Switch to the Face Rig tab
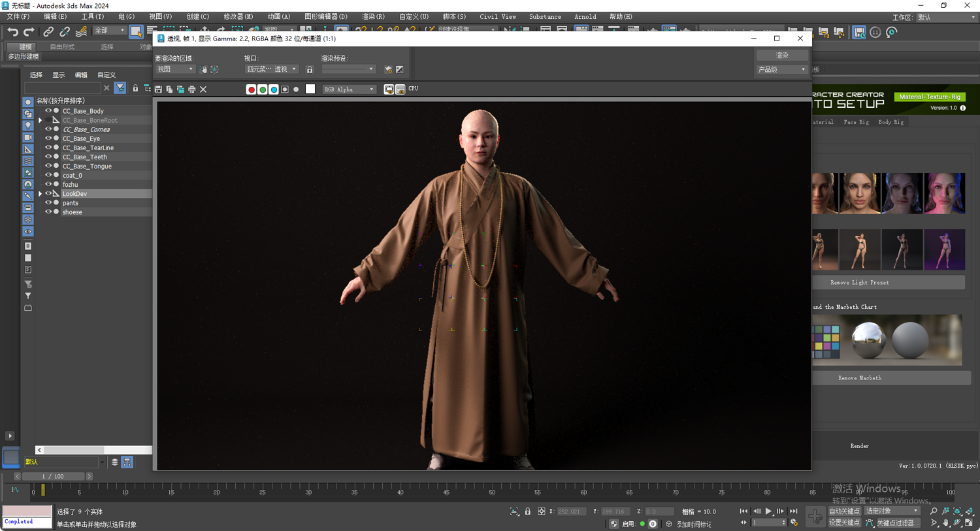This screenshot has height=531, width=980. click(x=856, y=122)
